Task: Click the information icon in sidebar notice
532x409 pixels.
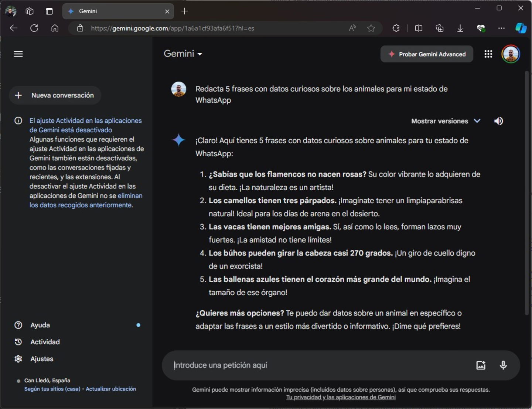Action: pyautogui.click(x=18, y=121)
